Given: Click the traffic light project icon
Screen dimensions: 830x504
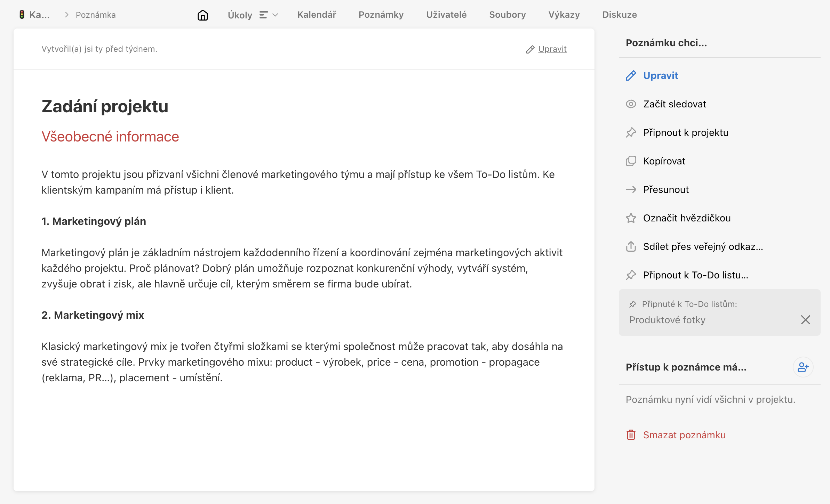Looking at the screenshot, I should (x=22, y=15).
